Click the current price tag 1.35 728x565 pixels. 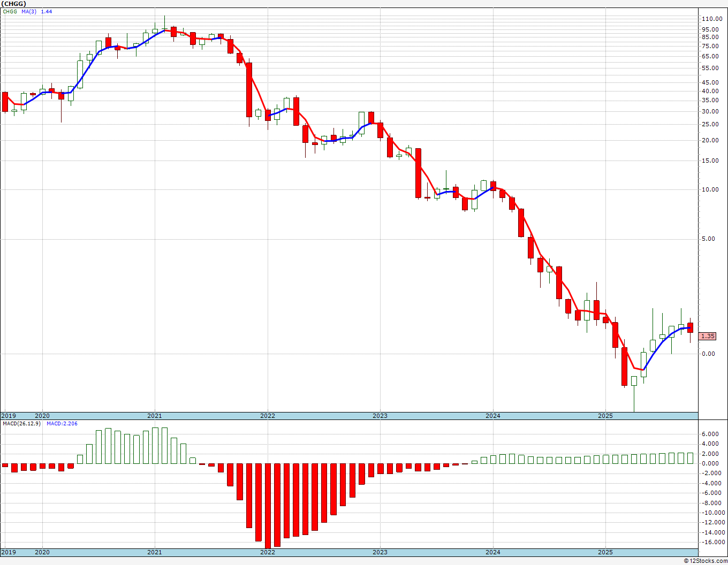(708, 336)
